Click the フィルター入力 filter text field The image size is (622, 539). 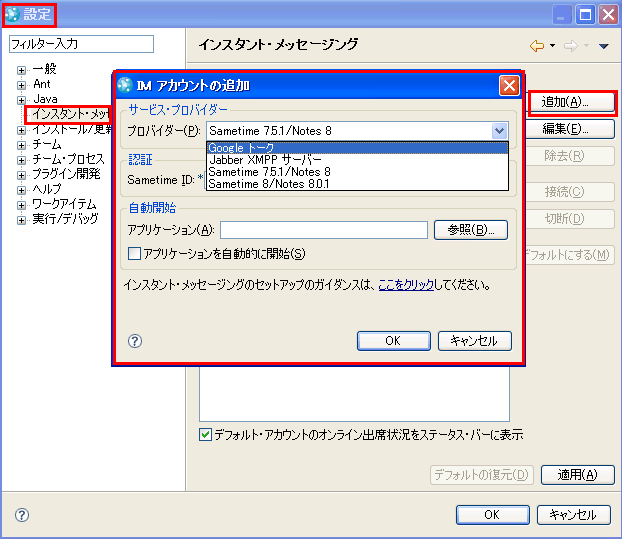[81, 44]
